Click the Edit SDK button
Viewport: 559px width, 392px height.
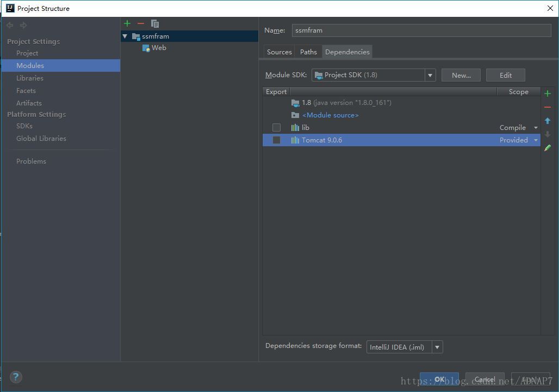point(506,75)
